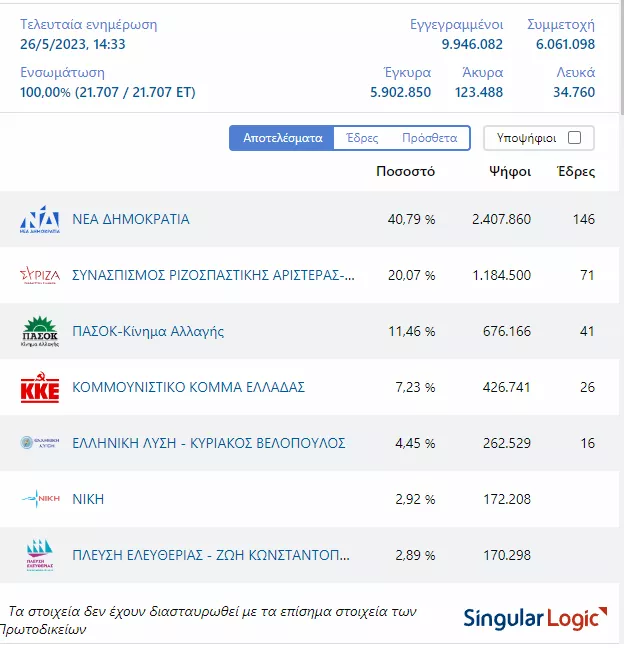
Task: Click the Ψήφοι column header
Action: point(509,171)
